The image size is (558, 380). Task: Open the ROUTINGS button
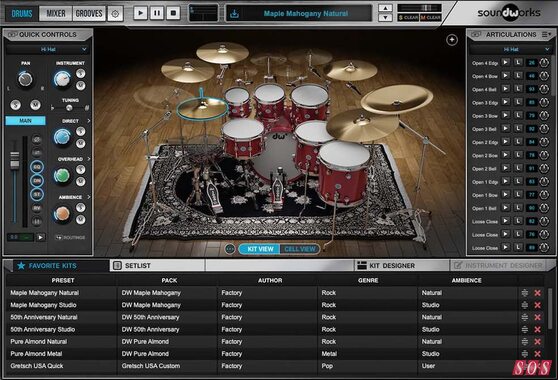click(x=70, y=237)
